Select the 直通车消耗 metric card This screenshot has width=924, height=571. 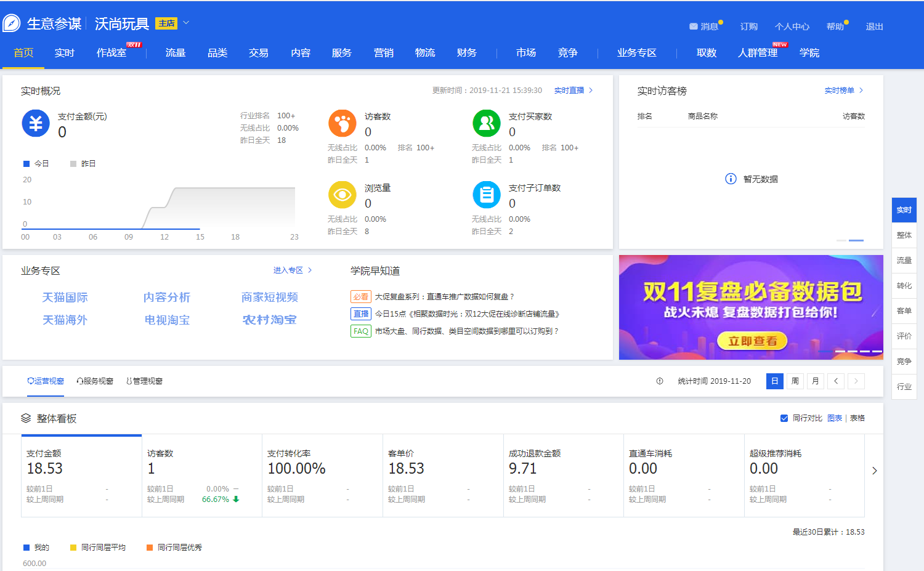(684, 476)
